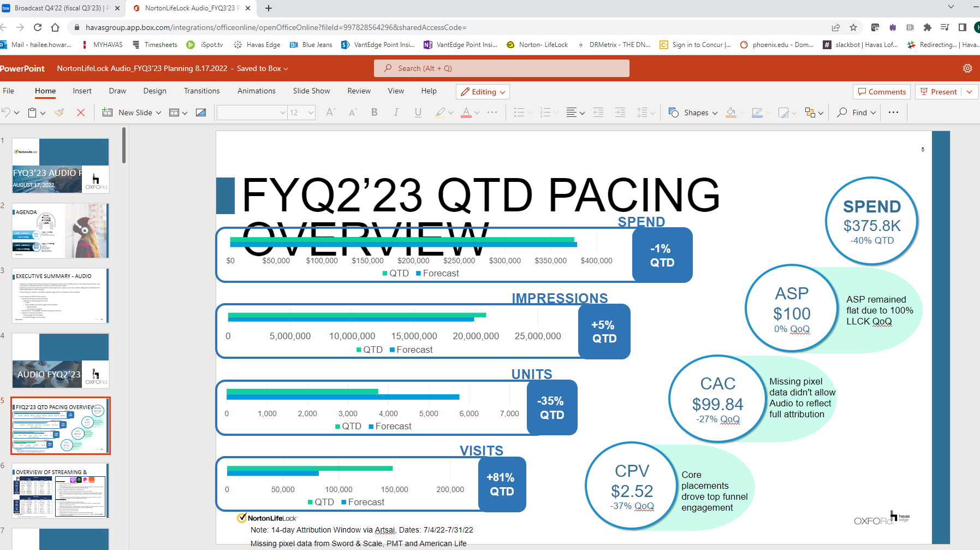Open the Review tab

pos(359,91)
